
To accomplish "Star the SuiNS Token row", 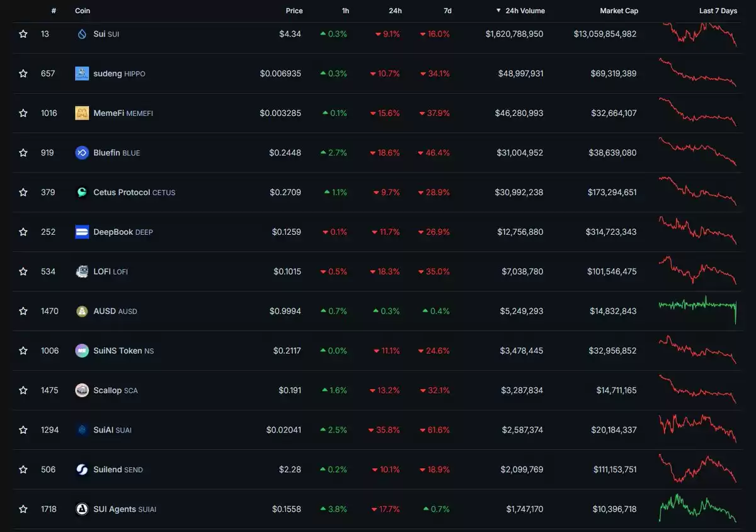I will pyautogui.click(x=23, y=351).
